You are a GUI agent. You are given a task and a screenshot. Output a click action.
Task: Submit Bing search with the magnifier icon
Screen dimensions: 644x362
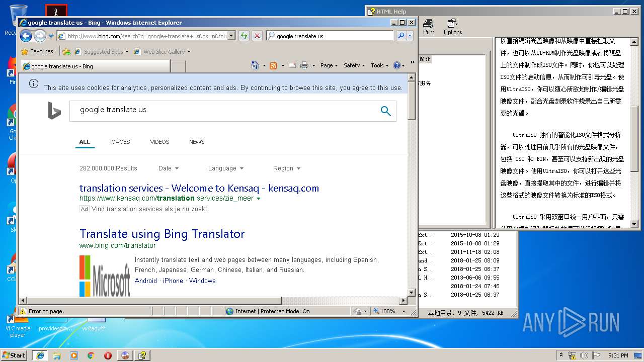click(x=386, y=111)
